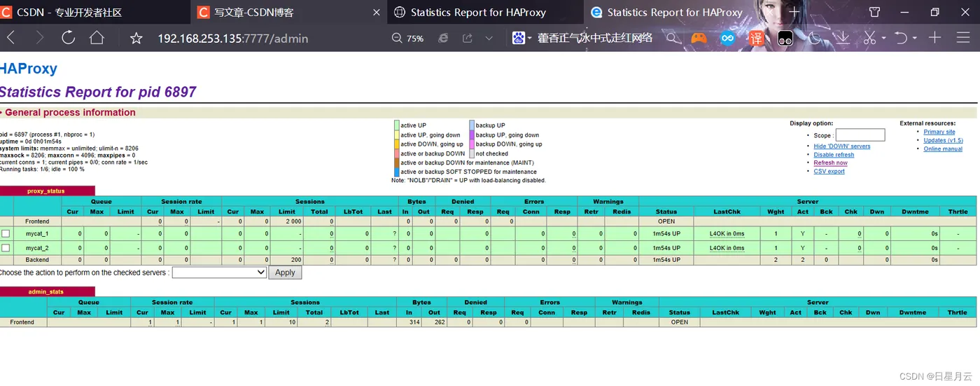Click the Backend row label in proxy_status
Viewport: 980px width, 386px height.
(37, 260)
